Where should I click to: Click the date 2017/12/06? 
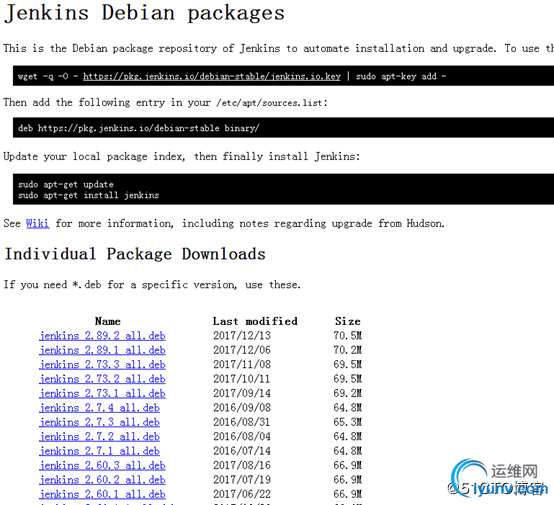coord(242,350)
